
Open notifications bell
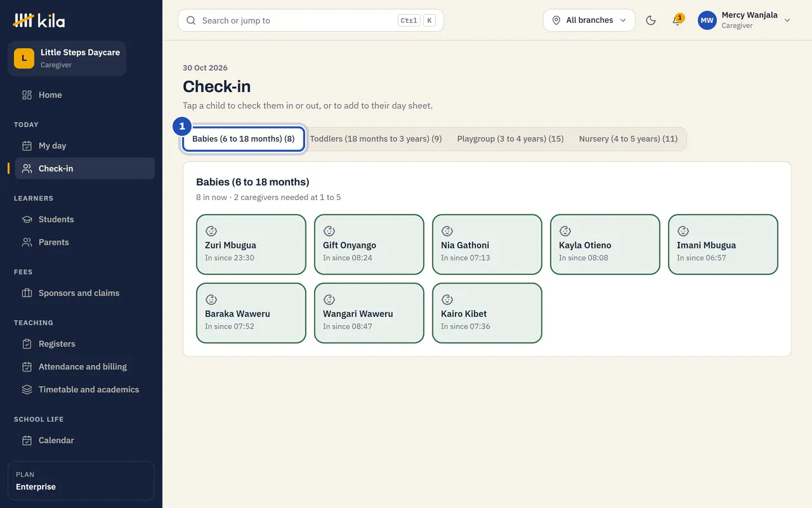[x=678, y=20]
